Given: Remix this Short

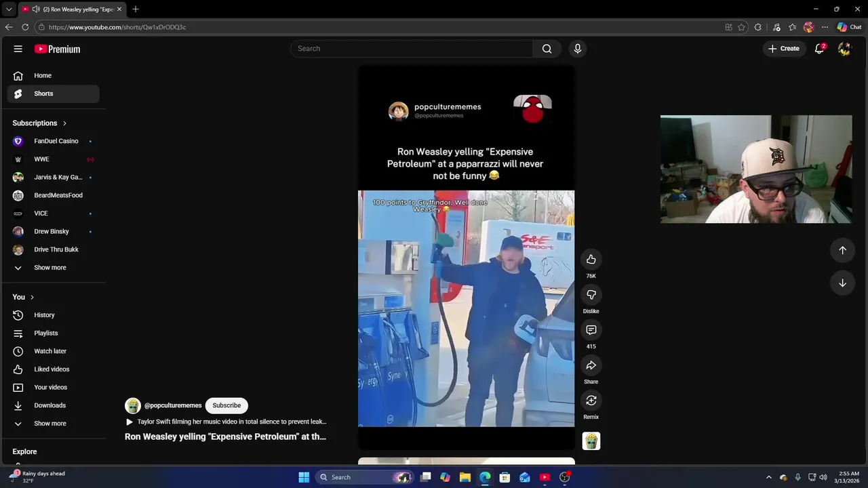Looking at the screenshot, I should (x=591, y=401).
